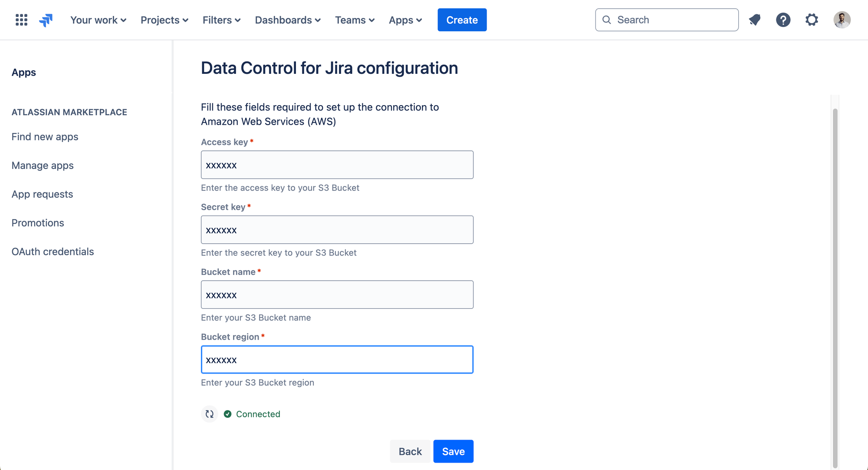The image size is (868, 470).
Task: Expand the Projects dropdown menu
Action: click(164, 20)
